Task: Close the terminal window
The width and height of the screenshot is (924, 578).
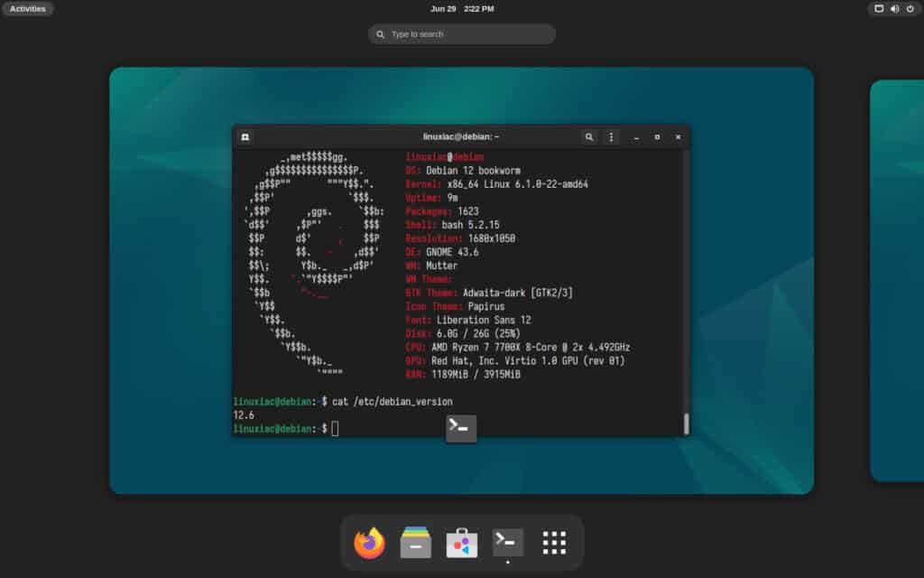Action: point(677,137)
